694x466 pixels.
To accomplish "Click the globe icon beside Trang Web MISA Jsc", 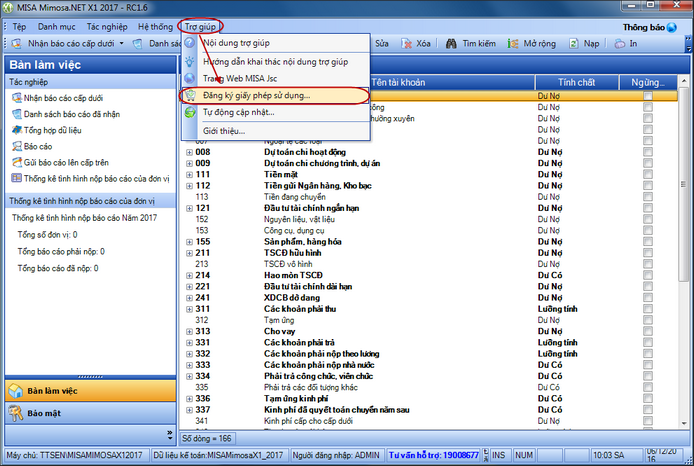I will point(190,78).
